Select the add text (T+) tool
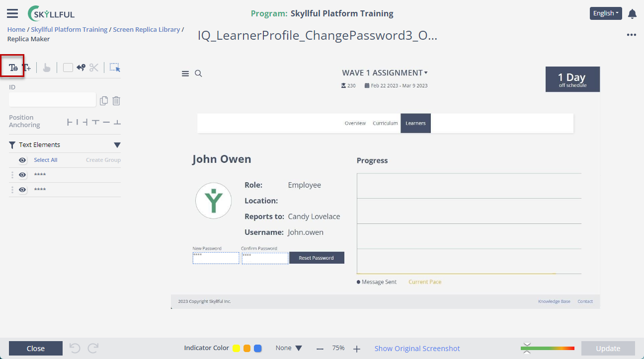This screenshot has height=359, width=644. 26,68
